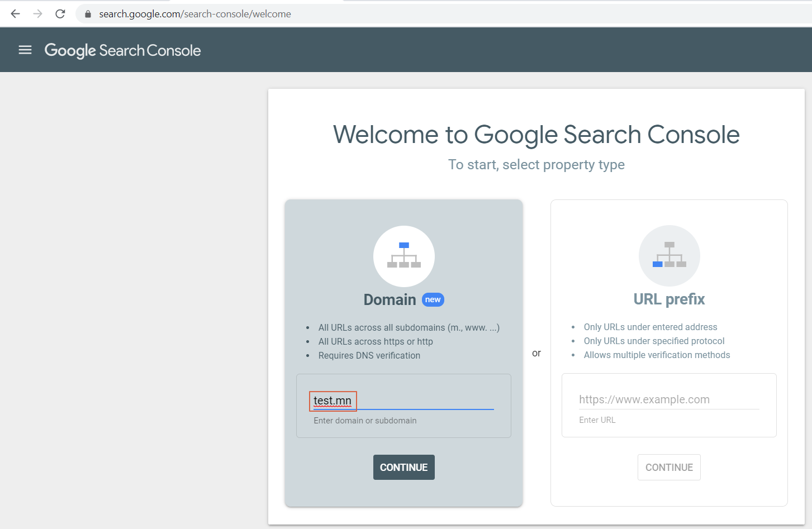Click the "Enter URL" helper text

597,420
